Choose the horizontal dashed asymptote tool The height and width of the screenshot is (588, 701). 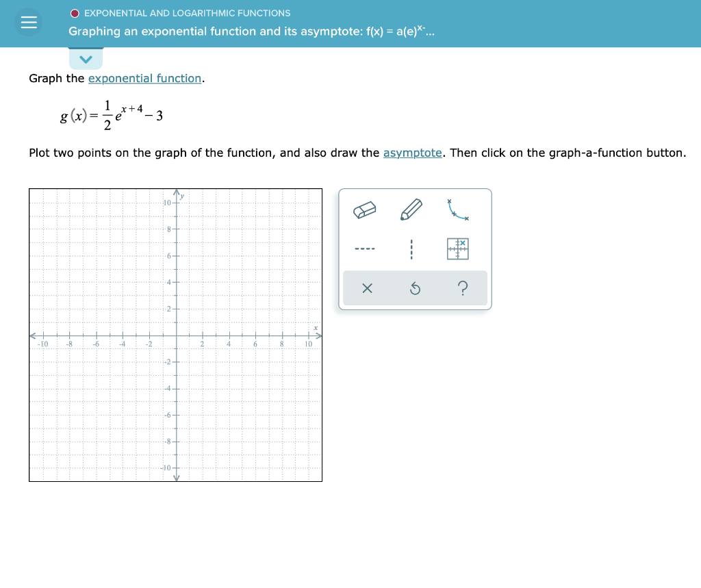coord(365,248)
